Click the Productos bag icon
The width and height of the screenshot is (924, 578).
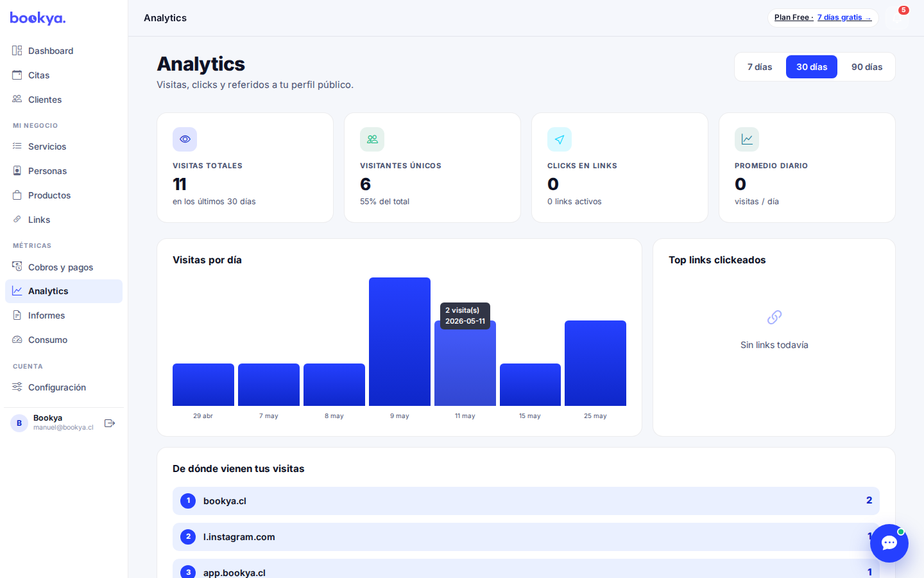coord(17,195)
